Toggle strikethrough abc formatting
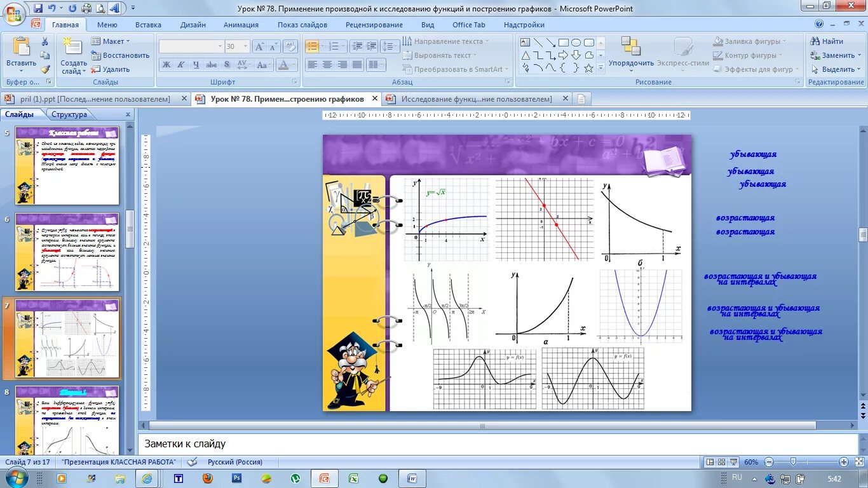868x488 pixels. tap(212, 65)
